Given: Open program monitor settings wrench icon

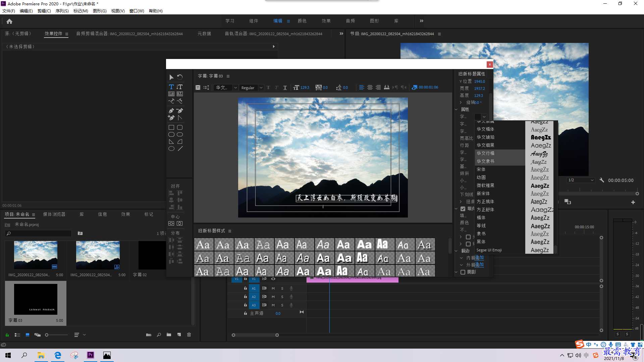Looking at the screenshot, I should point(602,180).
